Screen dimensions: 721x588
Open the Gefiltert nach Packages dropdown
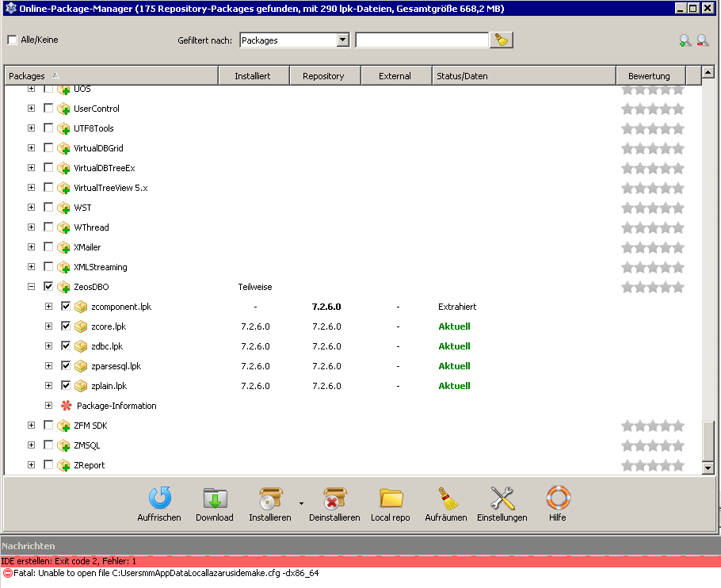[342, 40]
